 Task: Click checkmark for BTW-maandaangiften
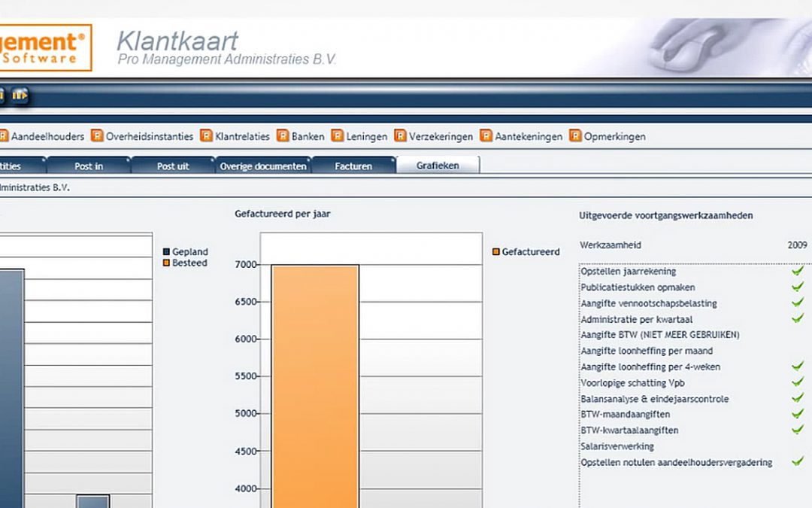coord(798,413)
